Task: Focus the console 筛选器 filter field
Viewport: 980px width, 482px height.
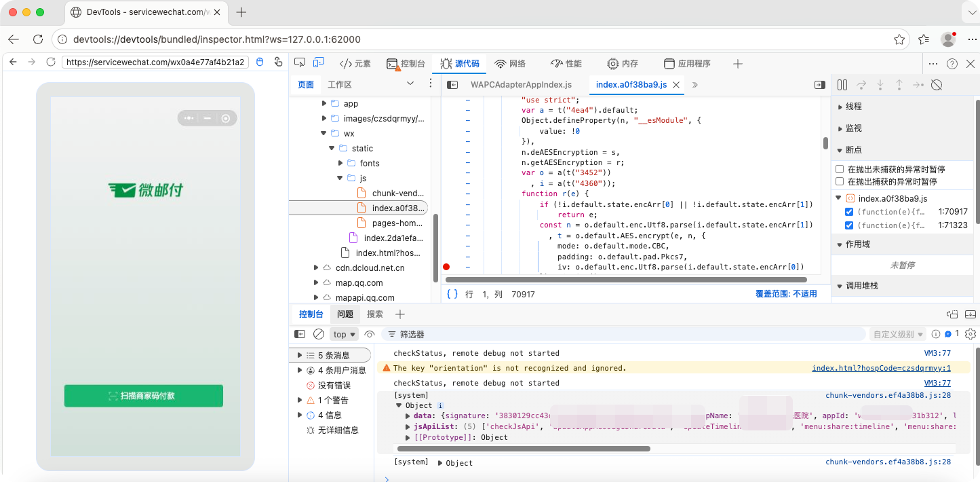Action: pyautogui.click(x=624, y=334)
